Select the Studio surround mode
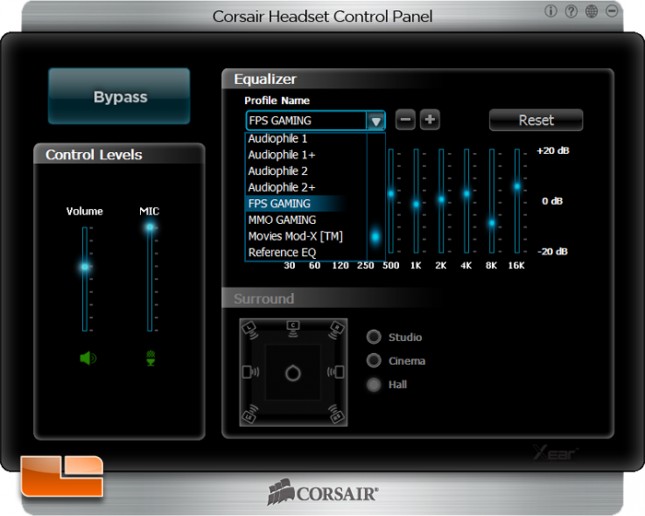Screen dimensions: 645x516 [x=374, y=337]
